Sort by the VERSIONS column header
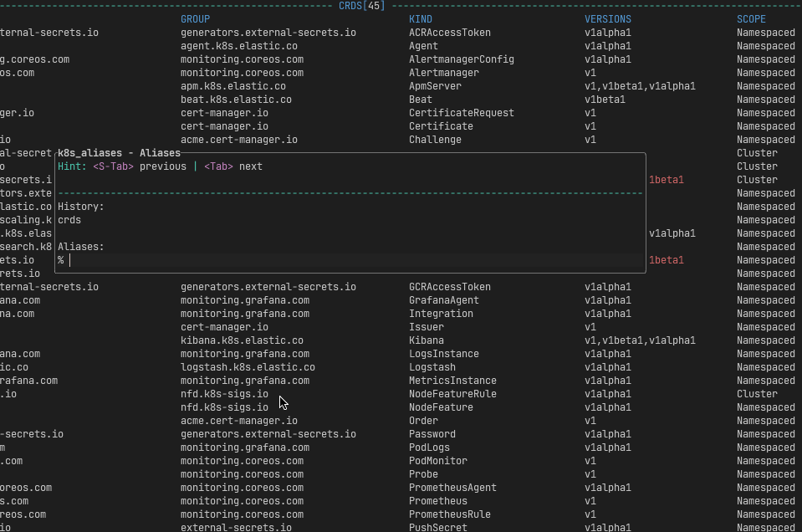Image resolution: width=802 pixels, height=532 pixels. pos(608,19)
